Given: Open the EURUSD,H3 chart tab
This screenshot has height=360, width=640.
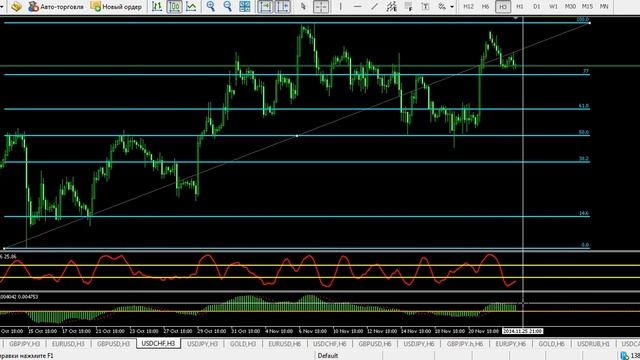Looking at the screenshot, I should (68, 344).
